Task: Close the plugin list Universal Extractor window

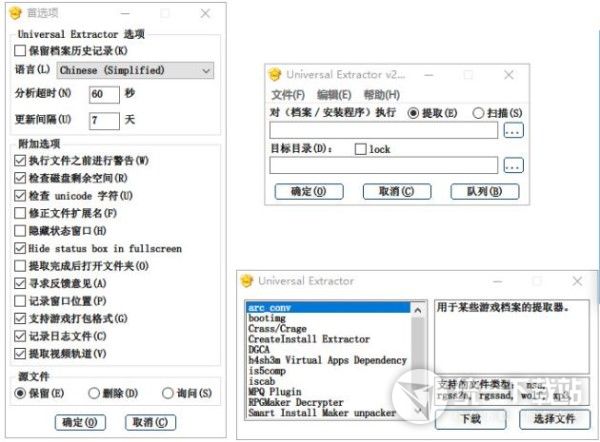Action: 577,281
